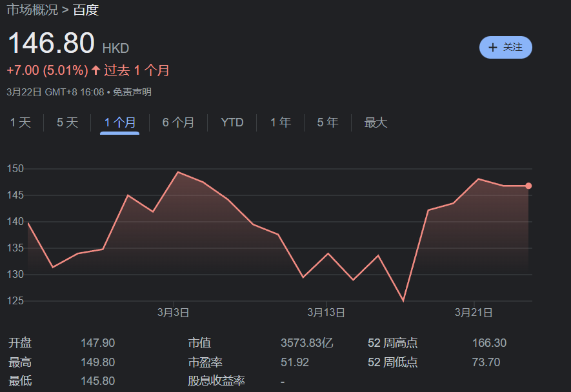Click the 3月21日 date axis label

tap(474, 313)
